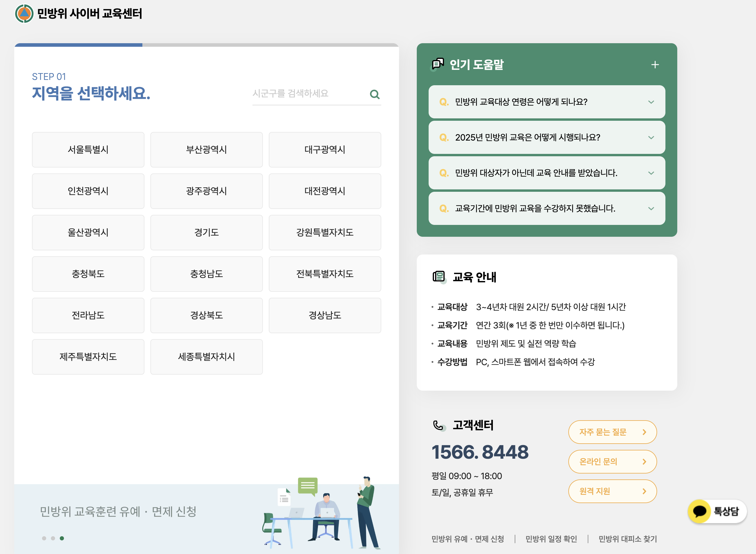Click the 온라인 문의 button
Screen dimensions: 756x554
(x=612, y=462)
